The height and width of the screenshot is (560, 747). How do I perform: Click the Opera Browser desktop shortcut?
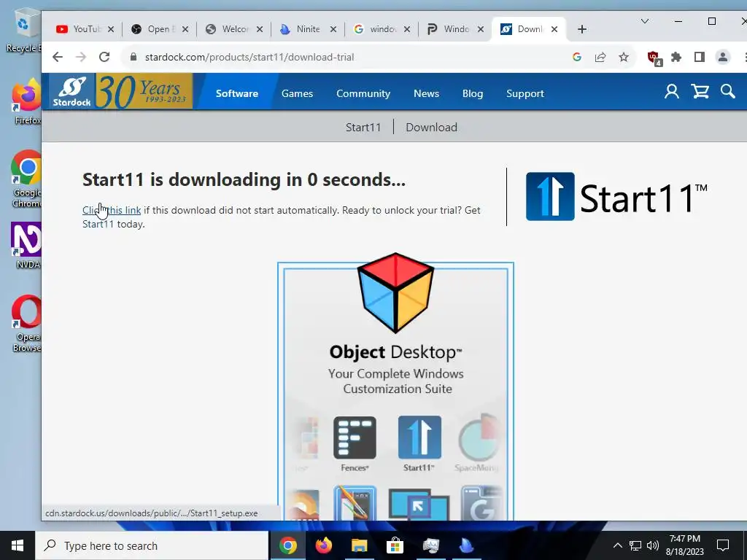tap(26, 324)
